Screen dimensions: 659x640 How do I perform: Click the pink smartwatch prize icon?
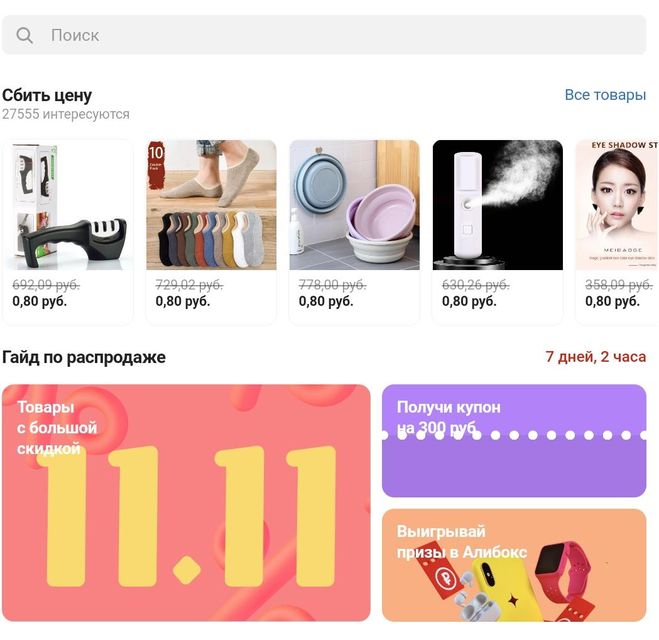(x=564, y=574)
